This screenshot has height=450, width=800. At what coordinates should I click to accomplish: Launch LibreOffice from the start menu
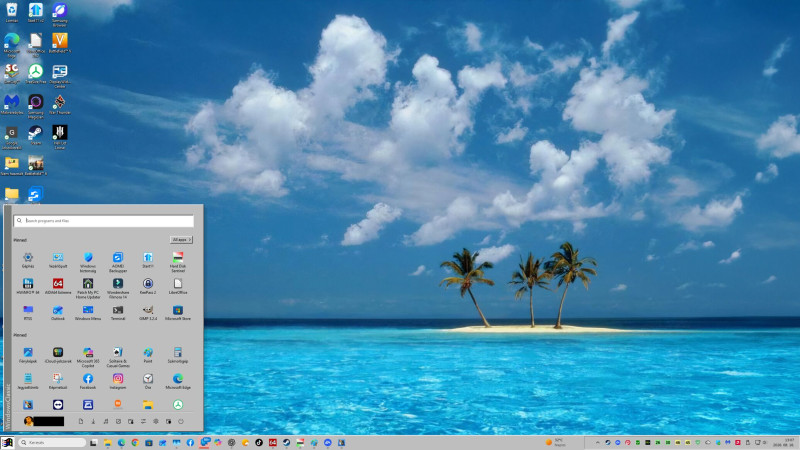click(x=178, y=287)
